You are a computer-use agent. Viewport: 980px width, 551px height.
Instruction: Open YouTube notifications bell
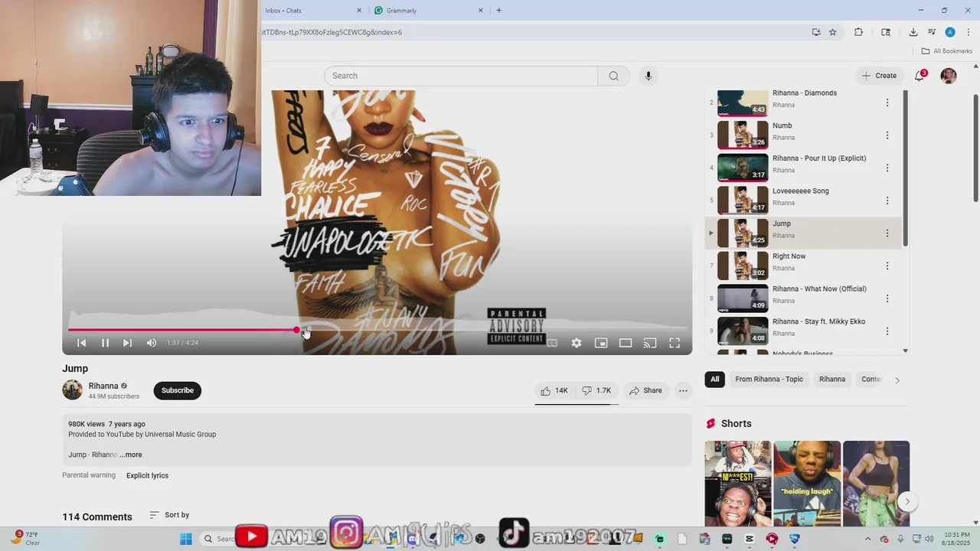920,76
